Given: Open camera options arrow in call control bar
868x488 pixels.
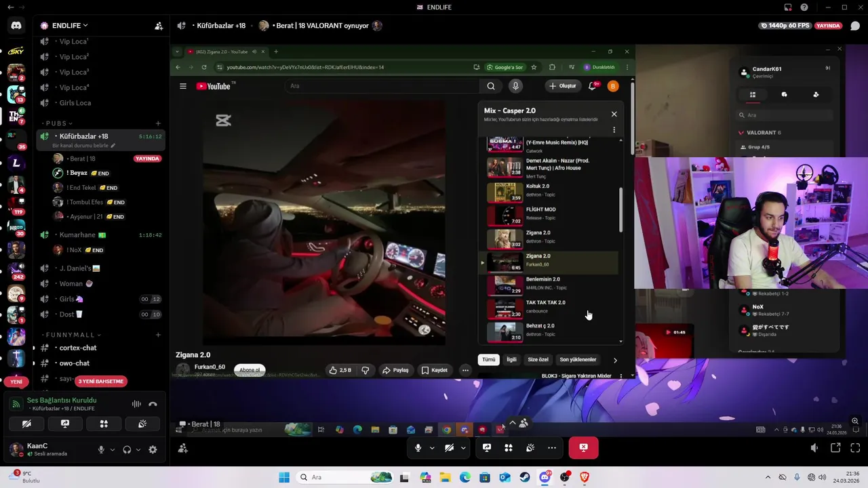Looking at the screenshot, I should click(463, 447).
